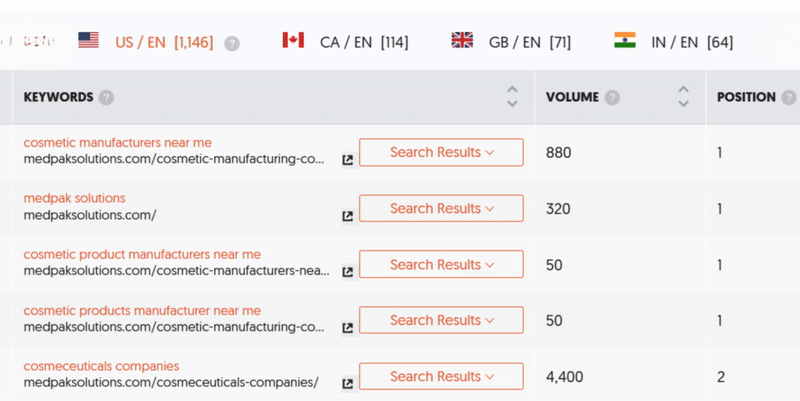This screenshot has width=800, height=401.
Task: Click help icon beside Position header
Action: [x=788, y=98]
